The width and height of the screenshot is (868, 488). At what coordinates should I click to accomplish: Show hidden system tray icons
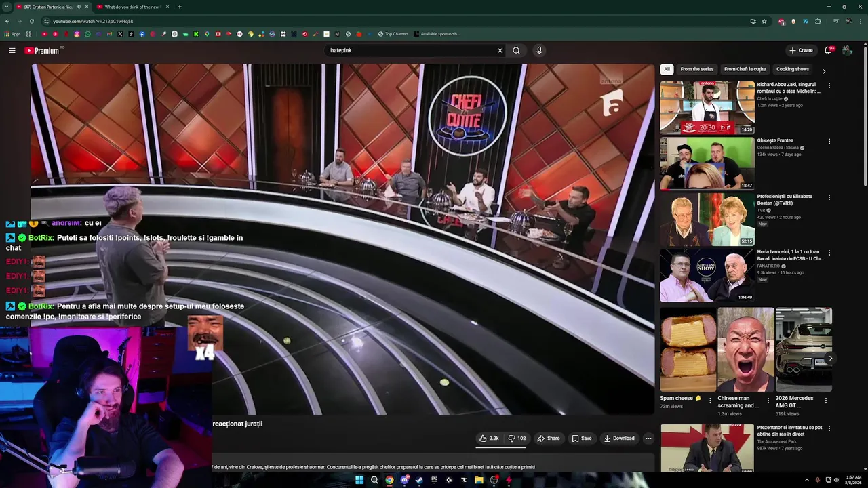click(x=806, y=480)
